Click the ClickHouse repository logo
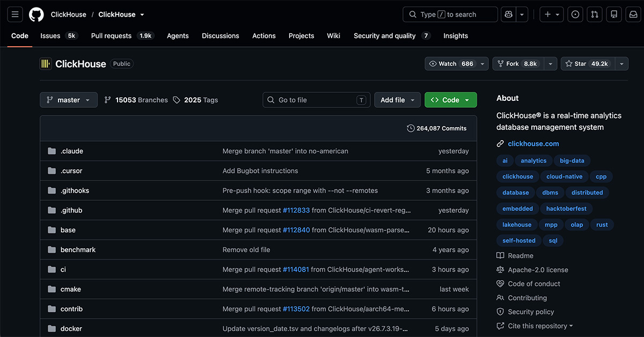Image resolution: width=644 pixels, height=337 pixels. tap(46, 64)
